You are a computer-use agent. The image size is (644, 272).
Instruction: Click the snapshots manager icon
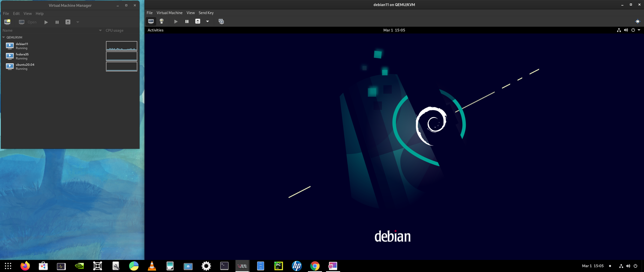[221, 21]
